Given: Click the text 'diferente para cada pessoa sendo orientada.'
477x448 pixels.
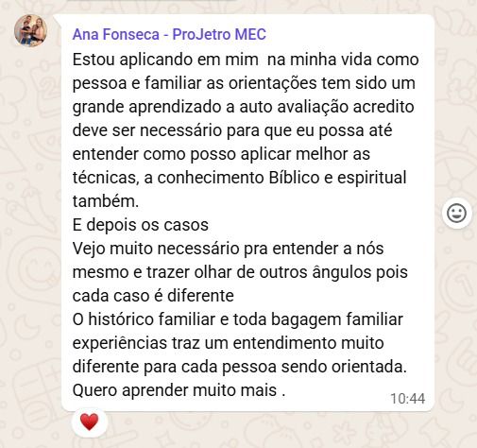Looking at the screenshot, I should [240, 367].
